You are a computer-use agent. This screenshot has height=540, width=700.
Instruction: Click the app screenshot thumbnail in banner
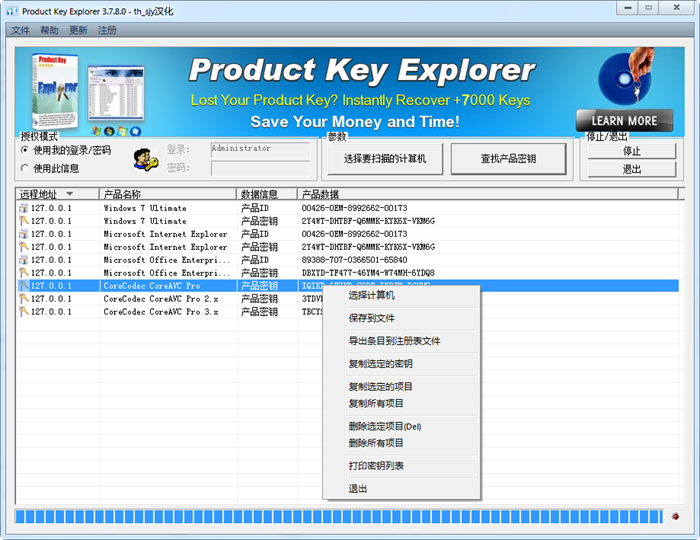click(x=116, y=92)
